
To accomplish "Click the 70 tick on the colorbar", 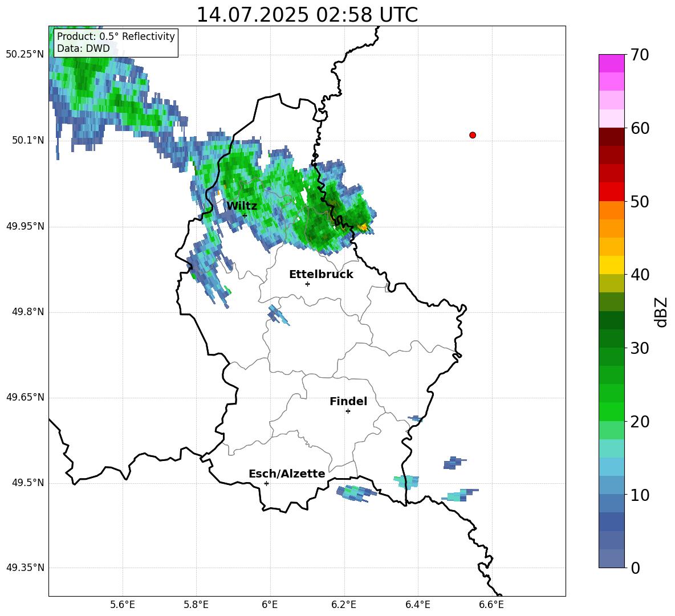I will pos(640,55).
